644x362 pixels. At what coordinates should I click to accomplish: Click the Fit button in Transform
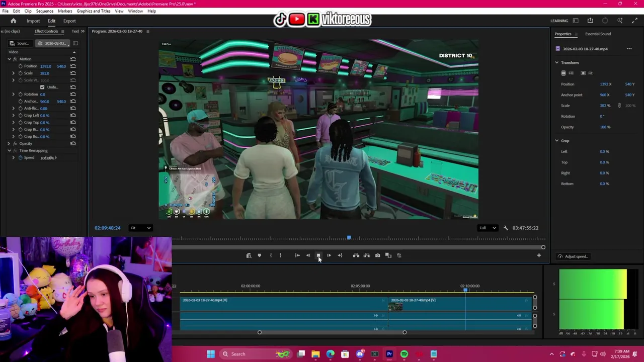587,73
